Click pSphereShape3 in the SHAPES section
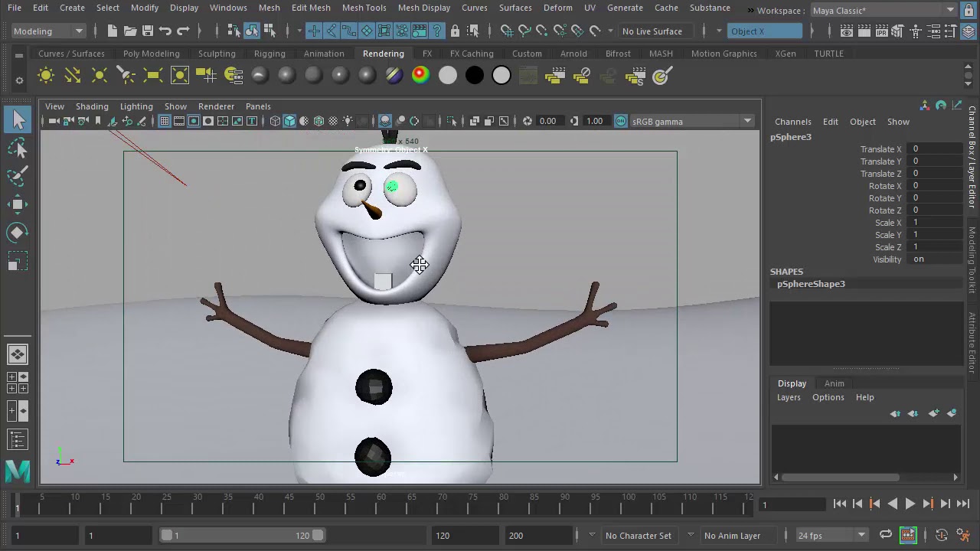Screen dimensions: 980x551 (811, 284)
